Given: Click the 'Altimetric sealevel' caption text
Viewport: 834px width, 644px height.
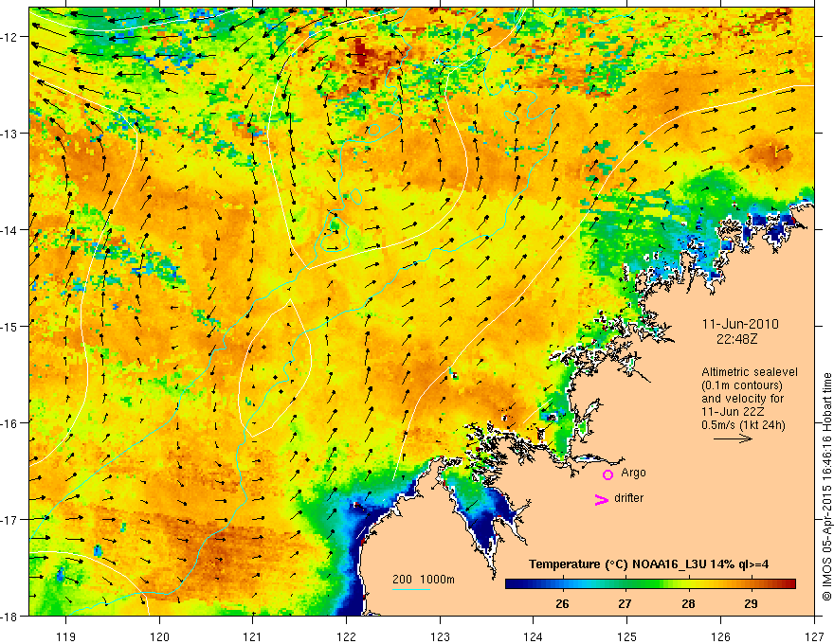Looking at the screenshot, I should 750,372.
